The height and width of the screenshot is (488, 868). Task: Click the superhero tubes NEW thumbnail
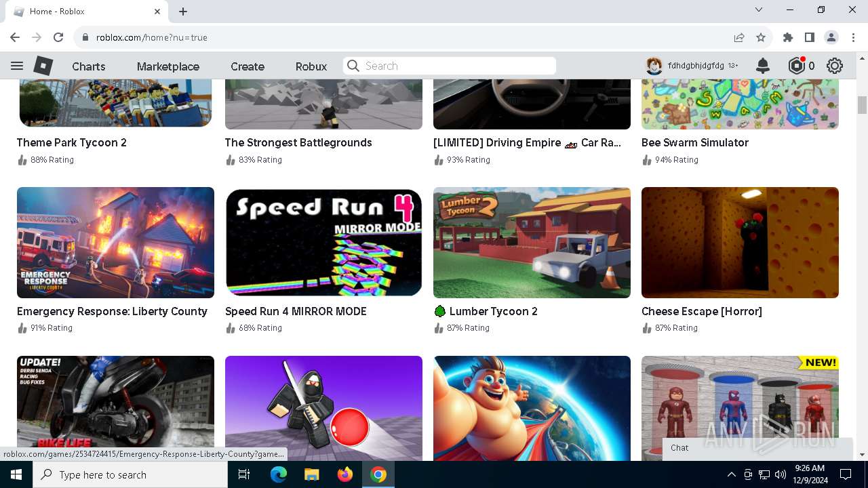pos(740,408)
